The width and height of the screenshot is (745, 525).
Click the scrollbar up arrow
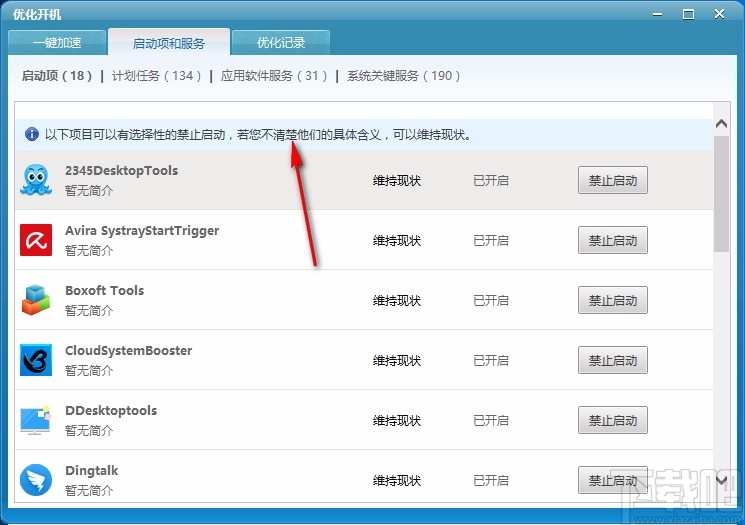point(721,124)
